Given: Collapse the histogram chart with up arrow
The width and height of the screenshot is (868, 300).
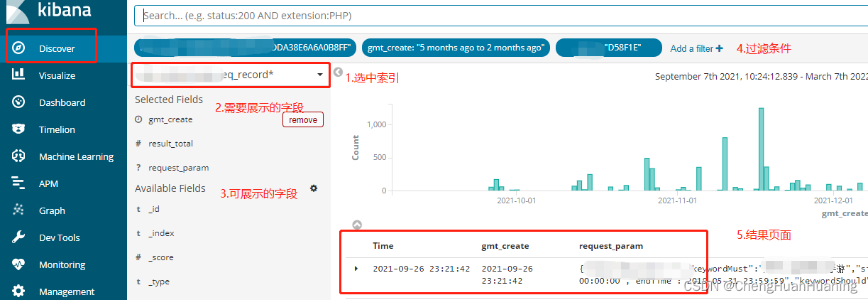Looking at the screenshot, I should click(357, 225).
